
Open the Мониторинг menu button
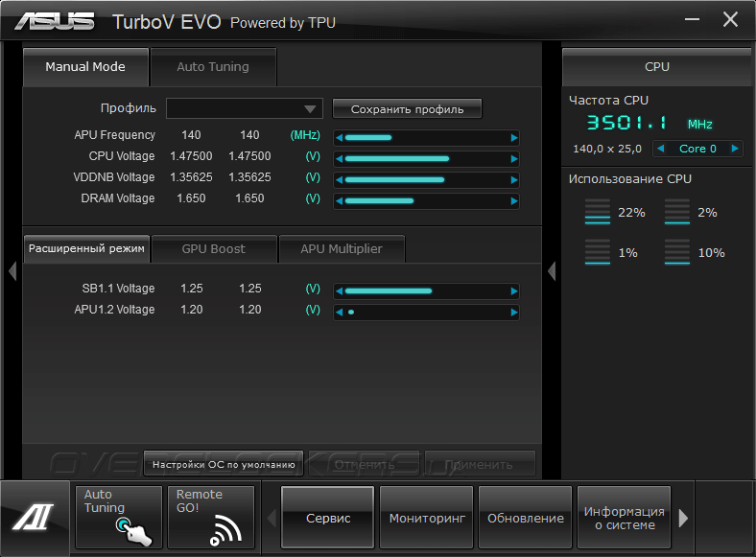(x=427, y=518)
